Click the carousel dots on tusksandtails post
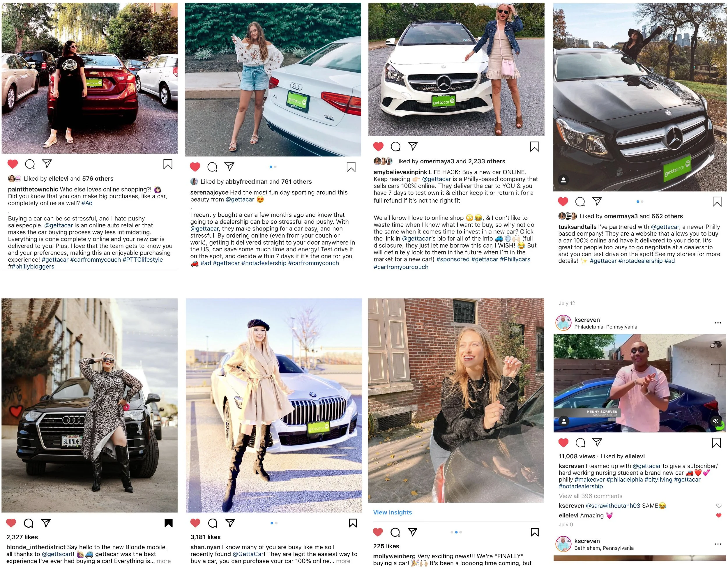Screen dimensions: 728x571 (640, 201)
